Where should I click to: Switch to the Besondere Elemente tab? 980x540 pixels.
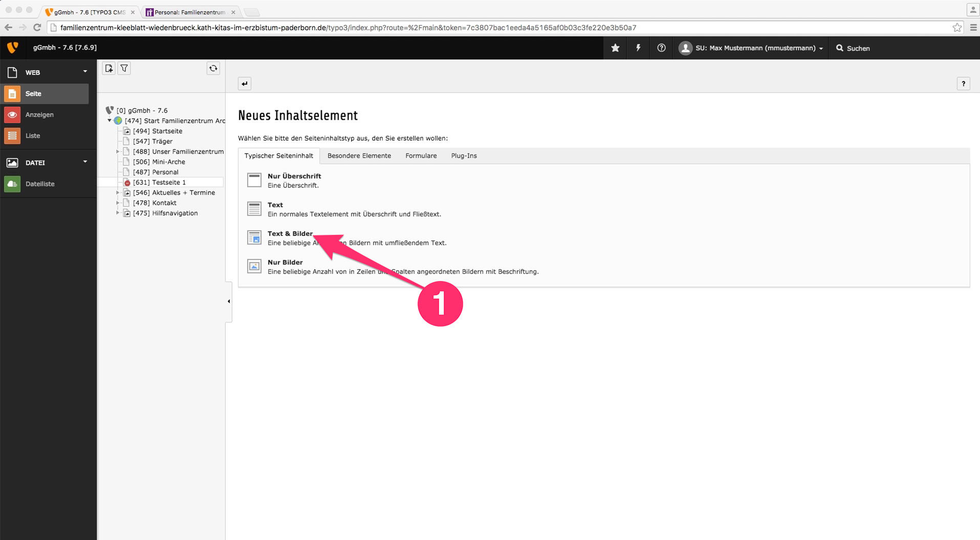359,156
